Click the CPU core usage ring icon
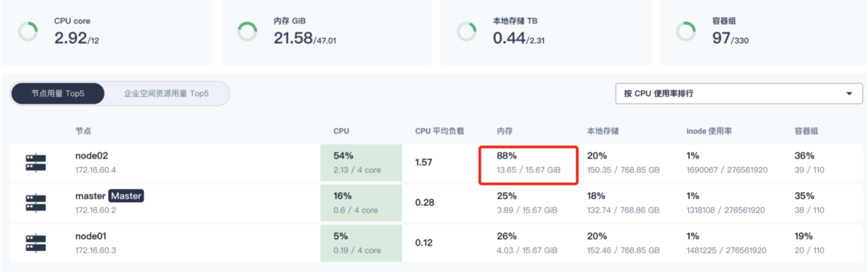 pos(28,31)
